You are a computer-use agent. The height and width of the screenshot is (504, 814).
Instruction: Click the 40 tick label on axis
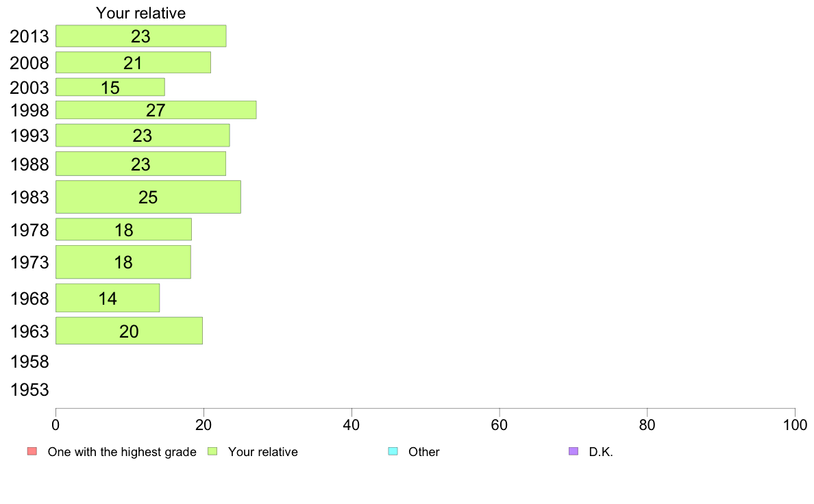(351, 425)
